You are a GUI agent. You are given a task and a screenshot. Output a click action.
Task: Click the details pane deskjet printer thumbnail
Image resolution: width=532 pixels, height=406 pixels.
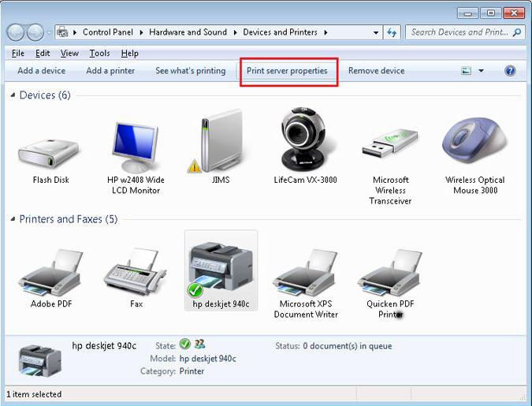pyautogui.click(x=40, y=360)
